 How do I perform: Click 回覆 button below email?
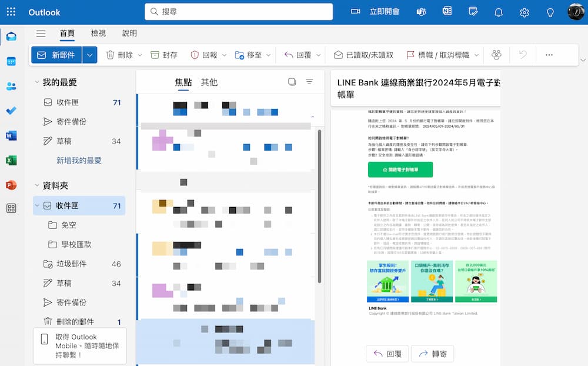point(387,354)
